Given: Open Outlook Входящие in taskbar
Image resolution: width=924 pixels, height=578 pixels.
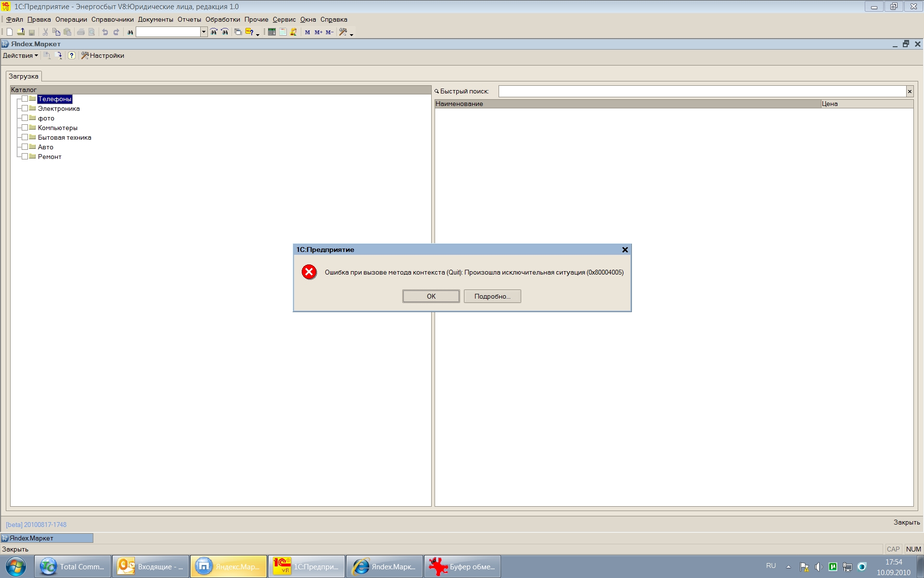Looking at the screenshot, I should click(x=151, y=567).
